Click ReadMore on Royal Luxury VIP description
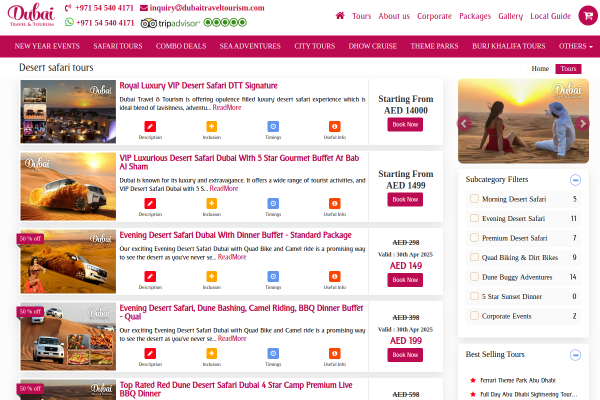 pyautogui.click(x=227, y=108)
